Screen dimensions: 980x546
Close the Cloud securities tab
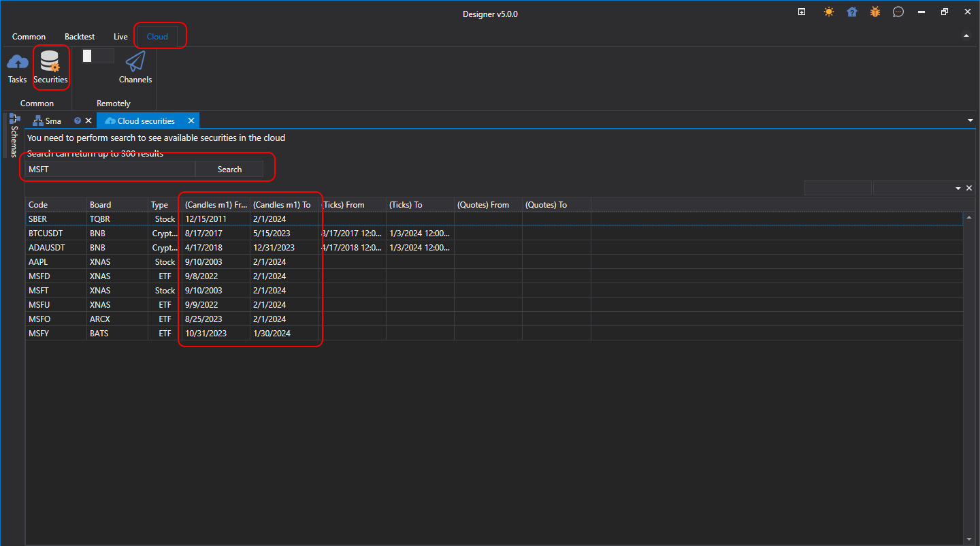click(x=191, y=121)
